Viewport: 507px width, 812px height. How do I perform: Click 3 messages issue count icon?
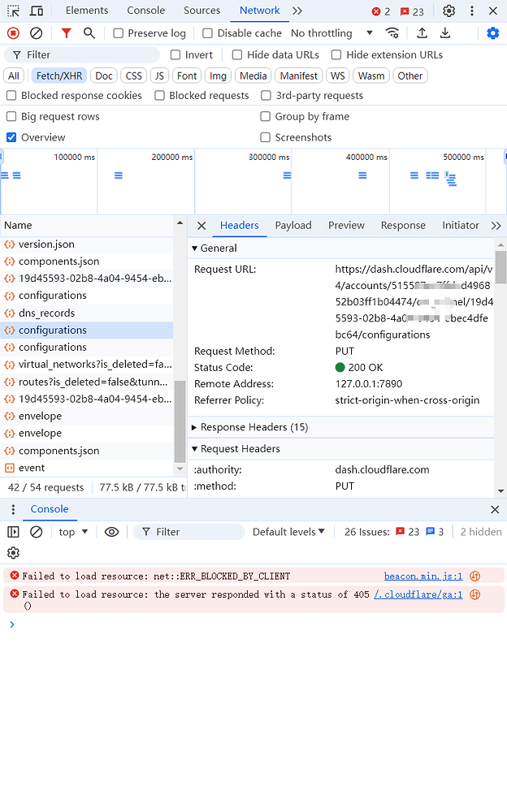pos(435,532)
